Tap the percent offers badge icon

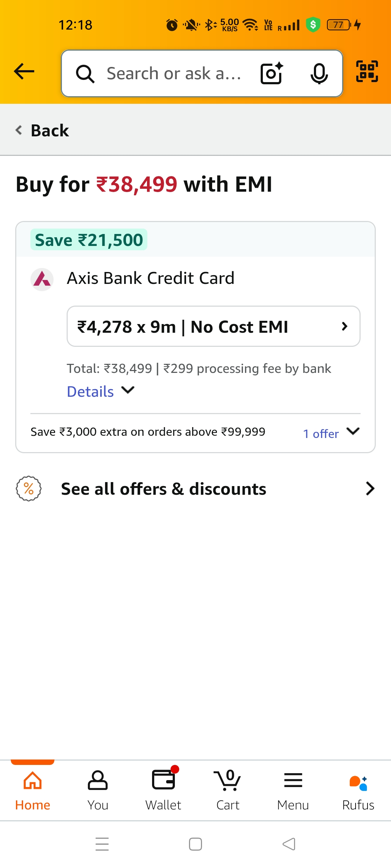(29, 489)
